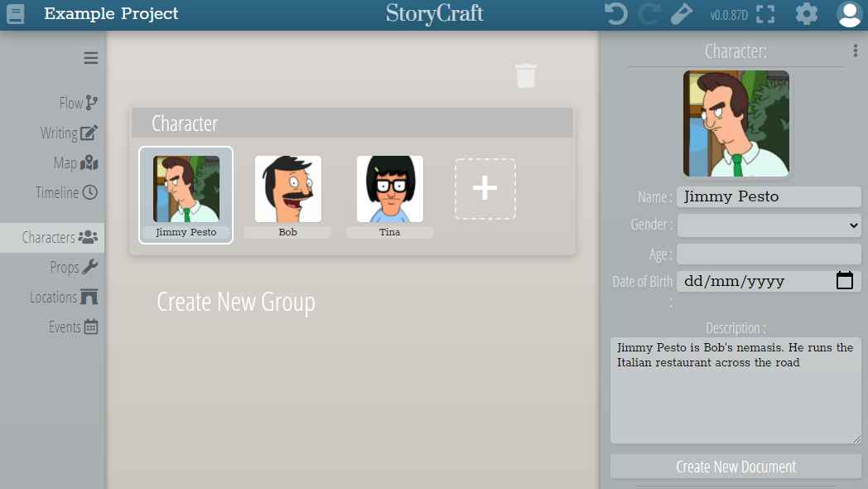
Task: Select the Locations section
Action: click(x=73, y=297)
